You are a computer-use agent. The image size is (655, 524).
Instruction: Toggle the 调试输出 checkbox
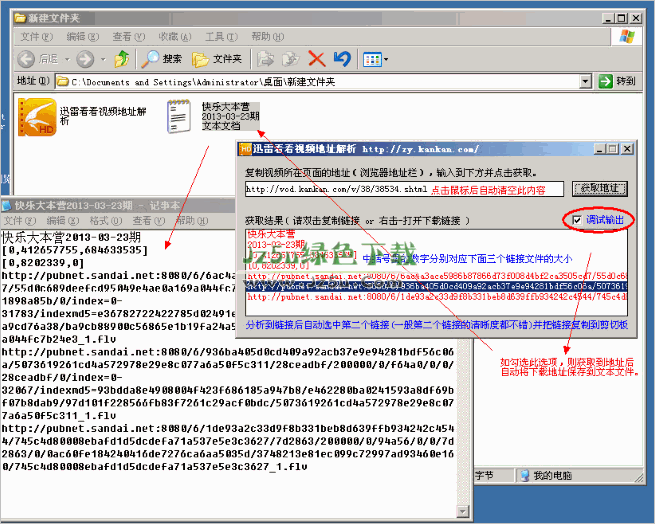[x=577, y=220]
